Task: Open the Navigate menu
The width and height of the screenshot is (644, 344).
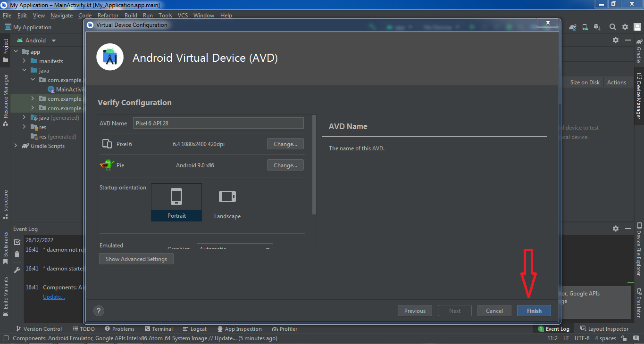Action: (61, 16)
